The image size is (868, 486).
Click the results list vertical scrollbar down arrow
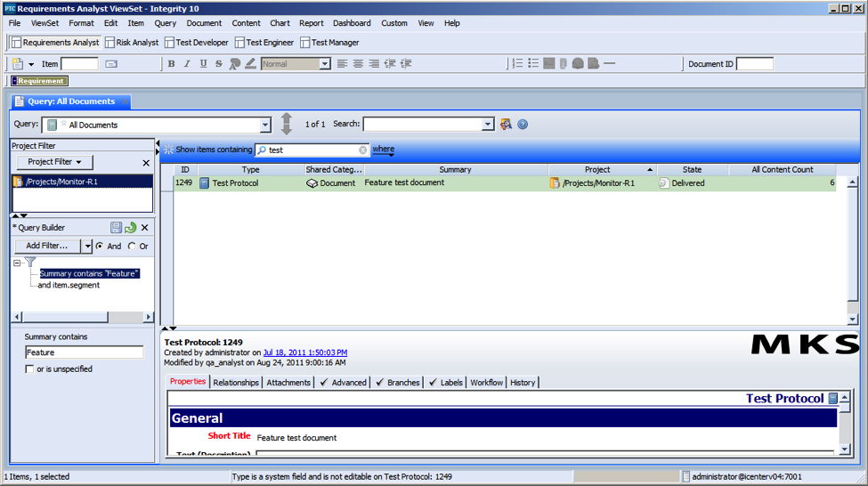[x=853, y=320]
